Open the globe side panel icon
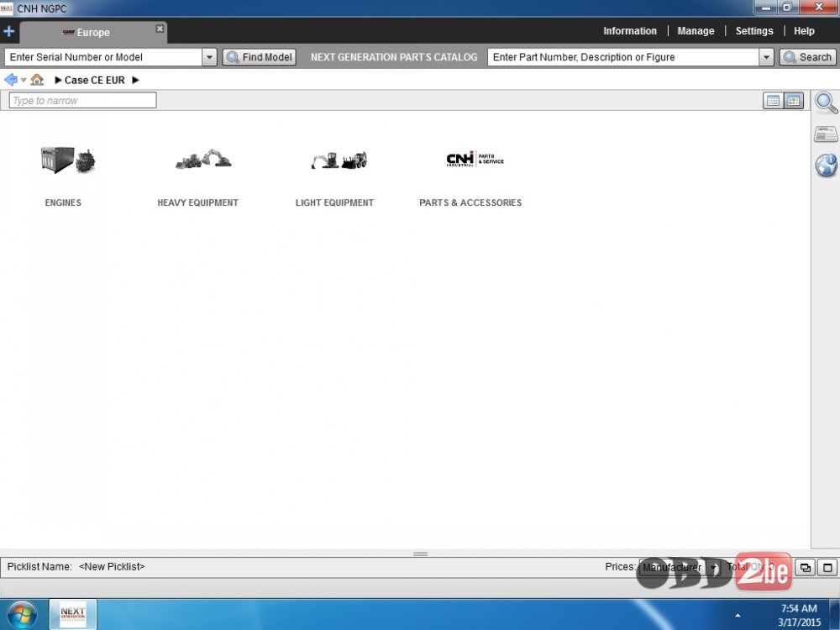This screenshot has width=840, height=630. coord(826,165)
